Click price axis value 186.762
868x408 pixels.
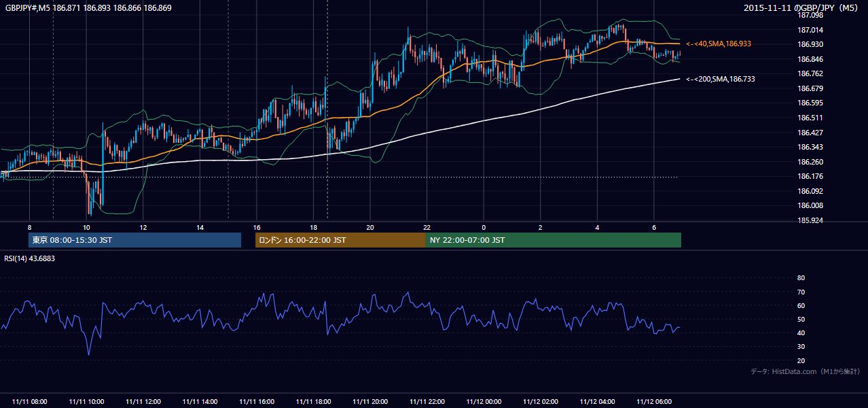click(x=810, y=73)
